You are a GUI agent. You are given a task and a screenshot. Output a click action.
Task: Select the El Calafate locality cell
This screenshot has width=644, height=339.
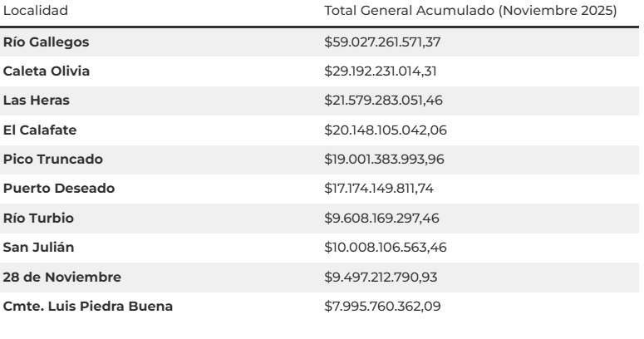(x=40, y=130)
